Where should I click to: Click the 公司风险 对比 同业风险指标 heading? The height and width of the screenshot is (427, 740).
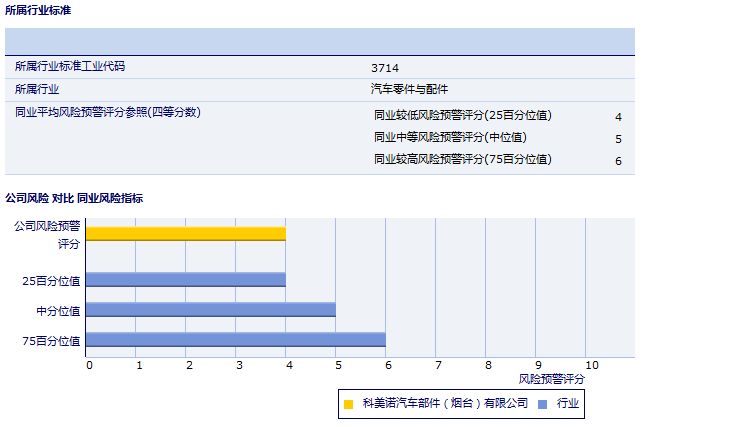tap(74, 198)
